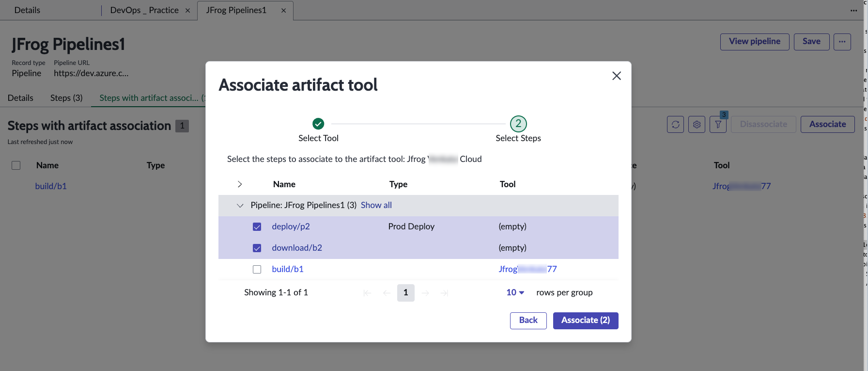Open the Details record sub-tab
Image resolution: width=868 pixels, height=371 pixels.
(20, 98)
